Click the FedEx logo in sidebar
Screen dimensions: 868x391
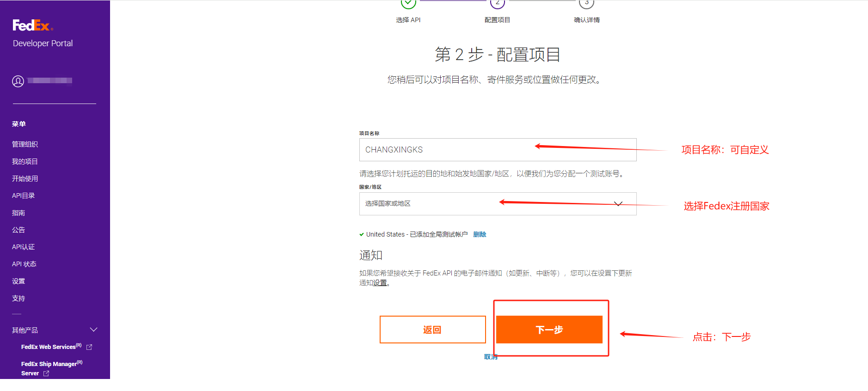click(x=32, y=25)
